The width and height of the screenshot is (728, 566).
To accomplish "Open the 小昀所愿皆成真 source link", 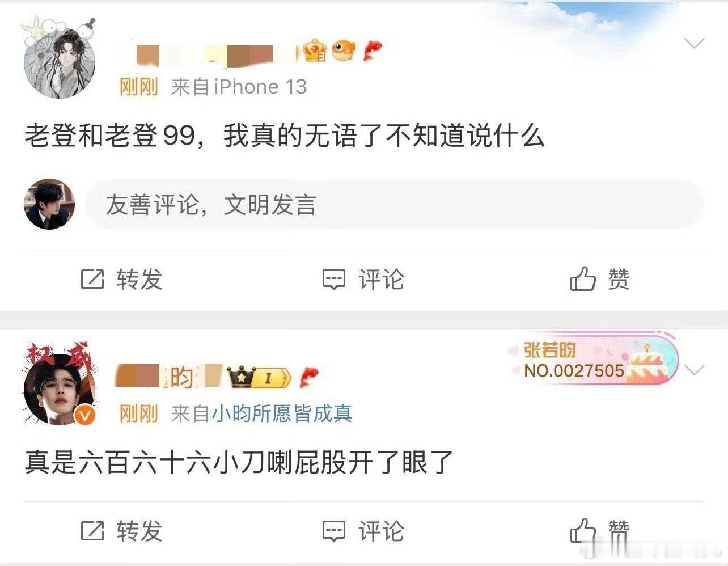I will pyautogui.click(x=282, y=413).
